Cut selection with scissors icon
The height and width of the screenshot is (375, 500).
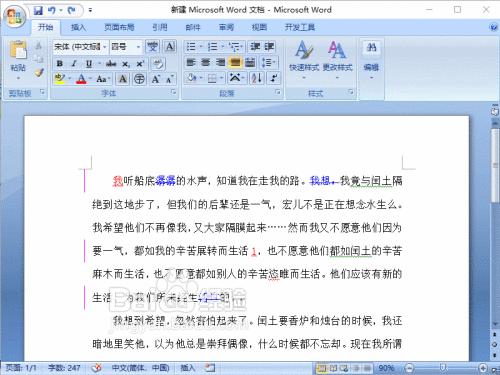click(x=39, y=45)
